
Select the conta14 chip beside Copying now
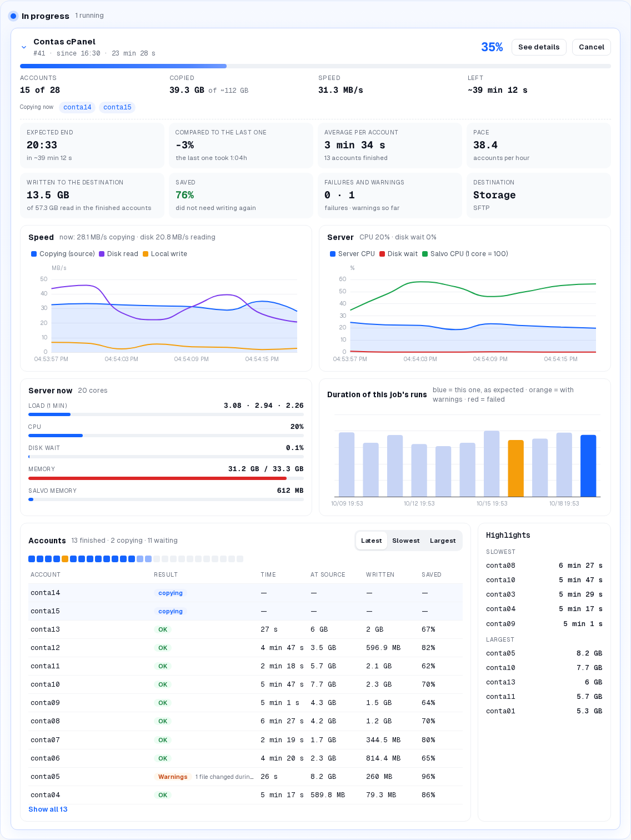coord(77,107)
